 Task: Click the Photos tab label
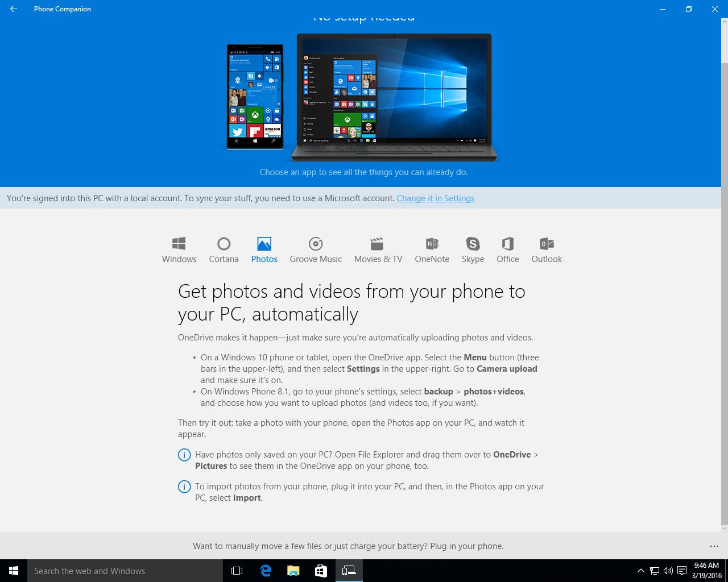click(x=264, y=259)
